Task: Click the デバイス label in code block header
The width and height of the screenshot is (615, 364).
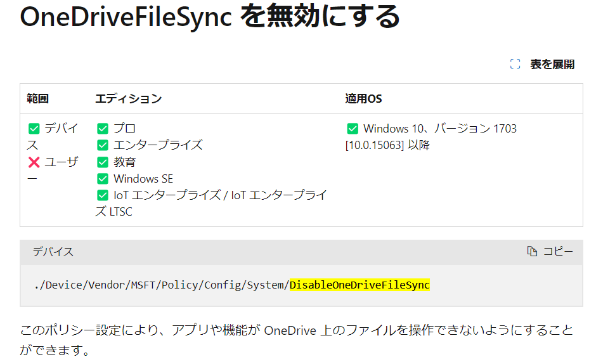Action: click(53, 251)
